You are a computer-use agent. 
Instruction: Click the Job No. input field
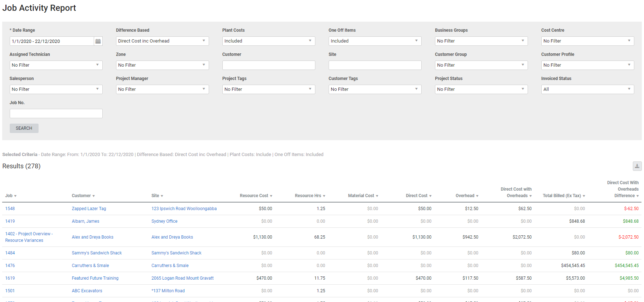[56, 114]
